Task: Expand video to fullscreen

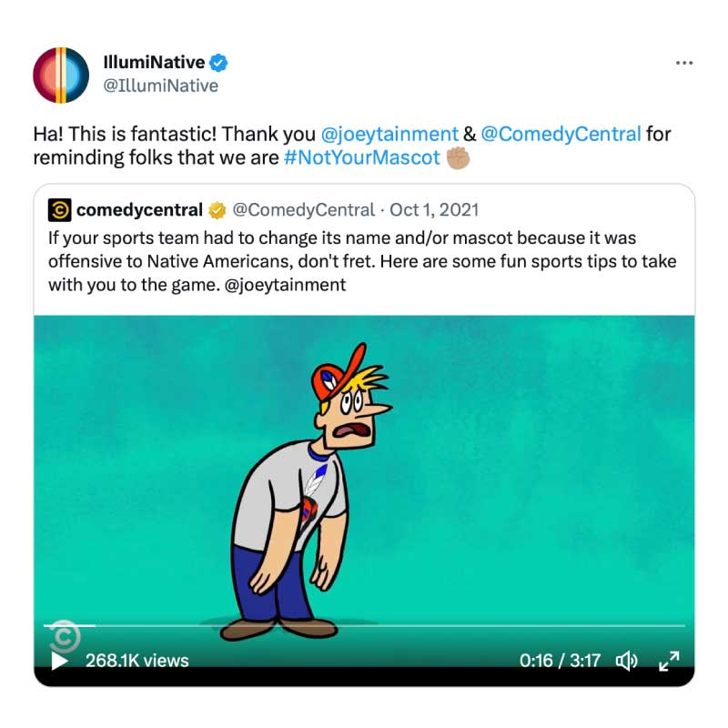Action: [669, 661]
